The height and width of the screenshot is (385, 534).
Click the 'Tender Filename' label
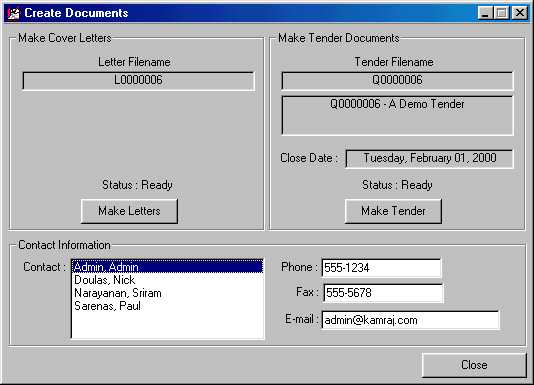(x=394, y=62)
